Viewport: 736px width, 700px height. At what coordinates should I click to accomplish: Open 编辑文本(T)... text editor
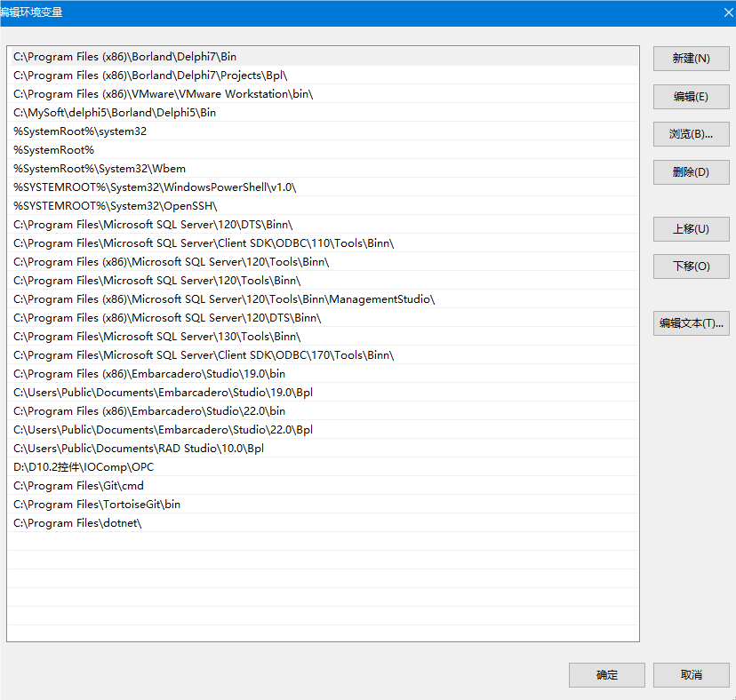point(691,323)
